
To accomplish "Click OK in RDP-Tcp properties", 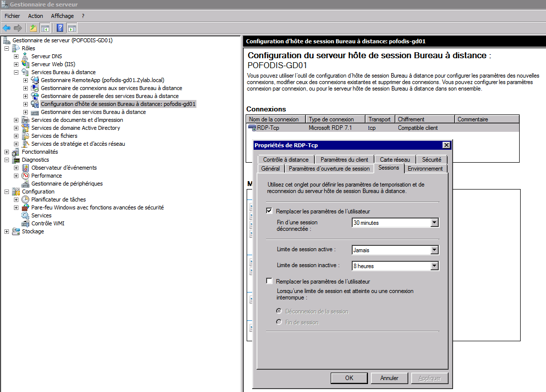I will coord(349,378).
